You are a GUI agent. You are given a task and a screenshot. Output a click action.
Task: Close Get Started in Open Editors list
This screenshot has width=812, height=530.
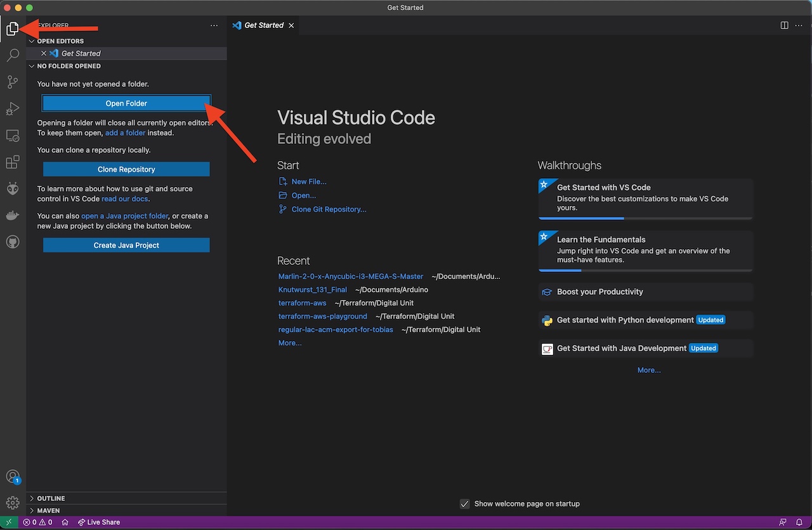[44, 53]
